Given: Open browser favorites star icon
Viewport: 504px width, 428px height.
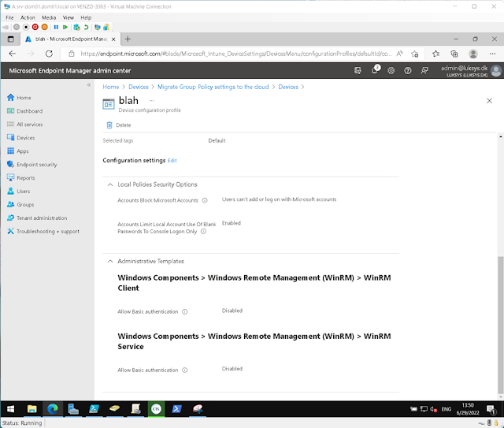Looking at the screenshot, I should [x=435, y=54].
